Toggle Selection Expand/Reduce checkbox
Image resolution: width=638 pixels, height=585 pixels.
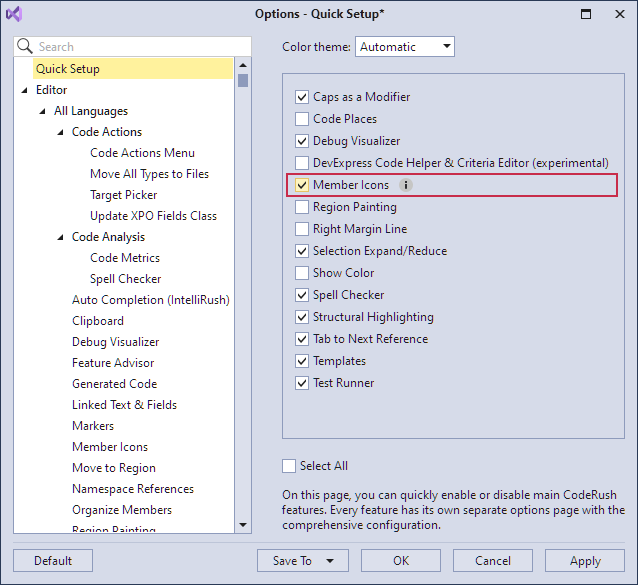click(302, 251)
